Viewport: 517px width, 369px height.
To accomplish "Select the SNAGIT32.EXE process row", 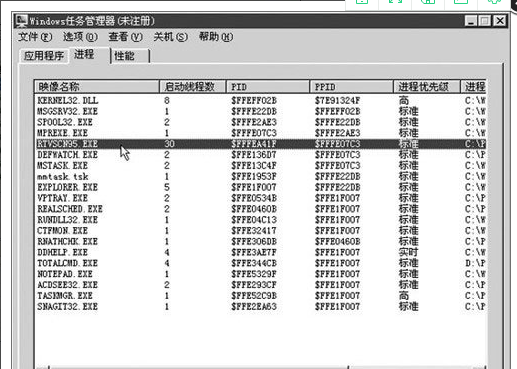I will (261, 307).
